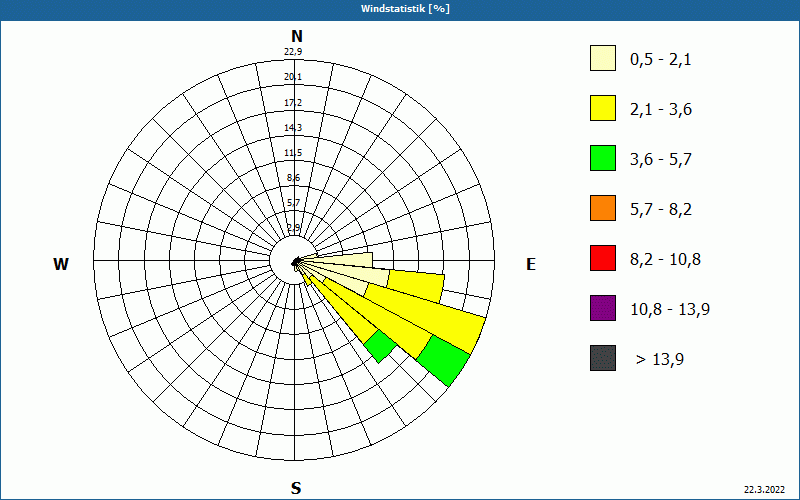Click the yellow 2,1 - 3,6 legend swatch

pyautogui.click(x=603, y=108)
